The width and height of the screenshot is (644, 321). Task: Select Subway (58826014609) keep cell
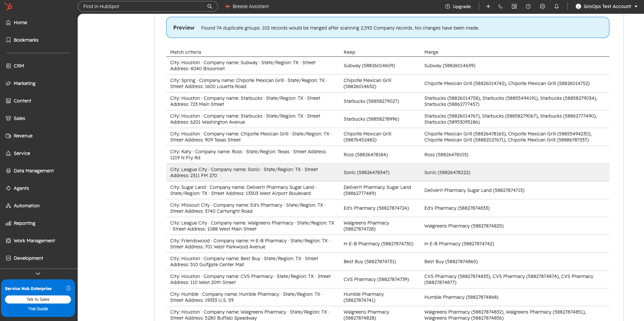tap(369, 66)
